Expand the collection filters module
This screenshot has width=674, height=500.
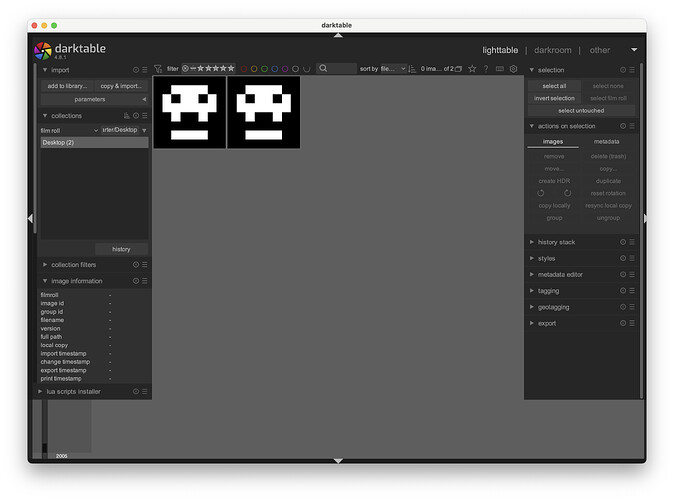(x=45, y=265)
